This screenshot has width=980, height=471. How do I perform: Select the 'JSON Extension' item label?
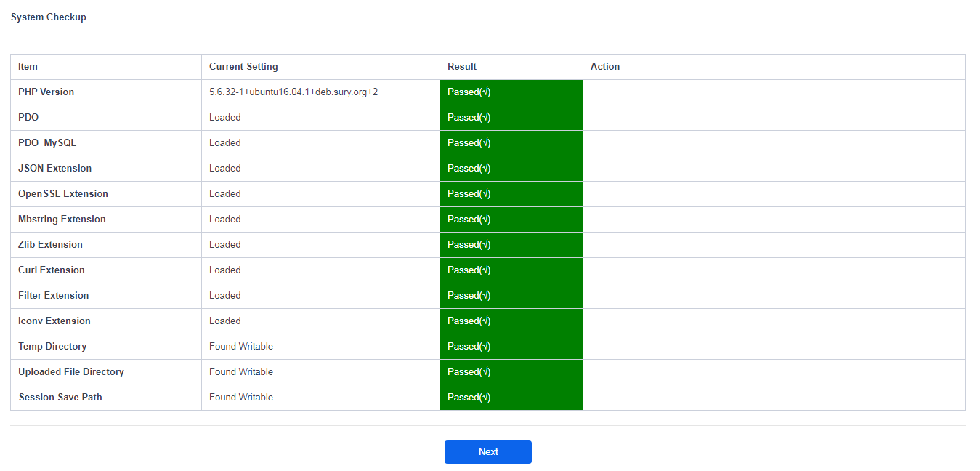55,168
